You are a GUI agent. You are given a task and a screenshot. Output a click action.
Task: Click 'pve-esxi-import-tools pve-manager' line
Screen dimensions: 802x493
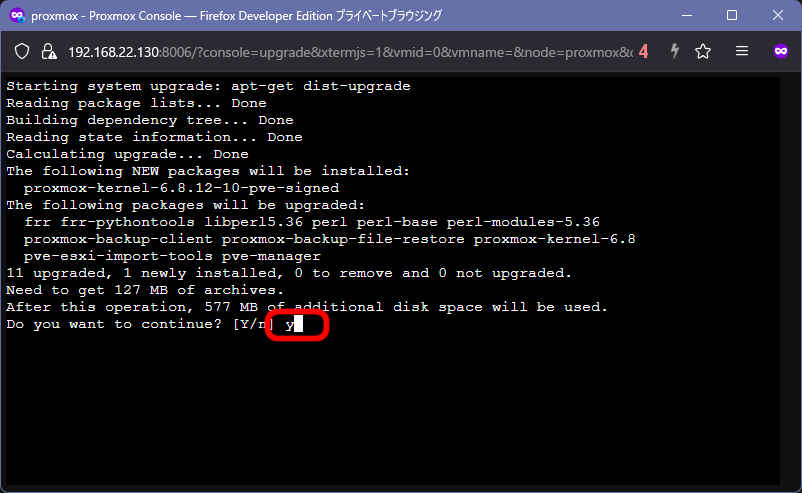172,256
